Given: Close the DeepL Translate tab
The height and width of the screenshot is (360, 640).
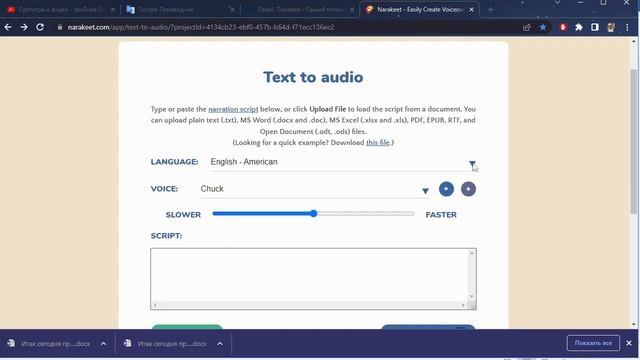Looking at the screenshot, I should pyautogui.click(x=352, y=9).
